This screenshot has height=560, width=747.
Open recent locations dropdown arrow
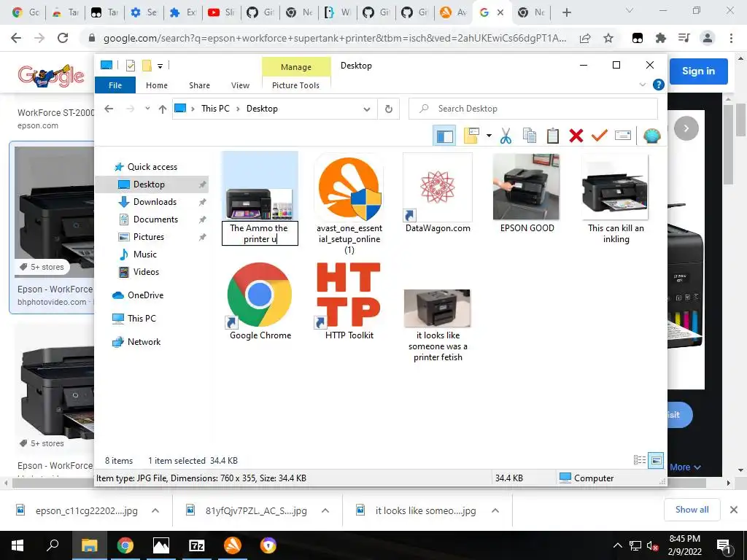(147, 109)
